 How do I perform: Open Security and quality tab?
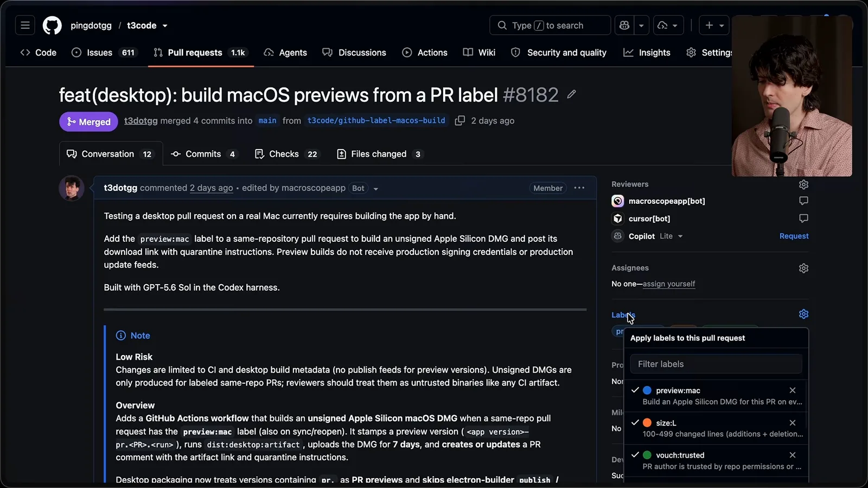tap(559, 53)
